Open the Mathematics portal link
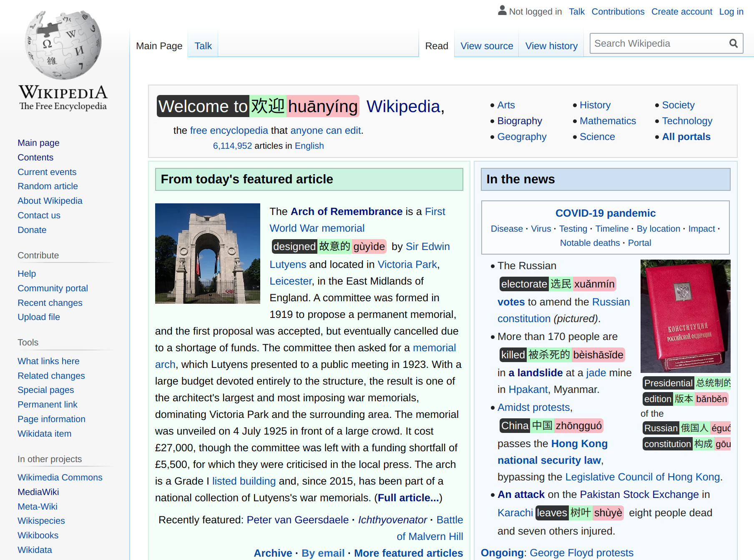 pyautogui.click(x=608, y=121)
